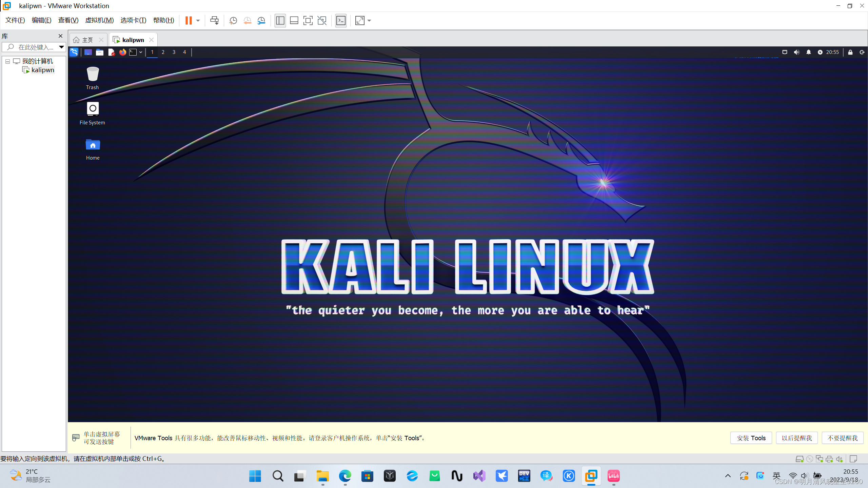Pause the virtual machine with the orange pause button

[x=189, y=21]
